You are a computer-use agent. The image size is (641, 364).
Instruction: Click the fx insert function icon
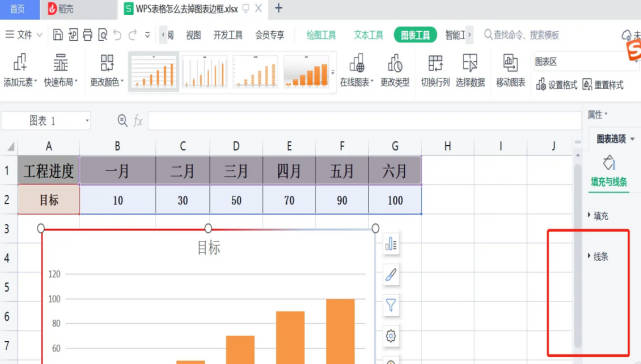[x=138, y=121]
